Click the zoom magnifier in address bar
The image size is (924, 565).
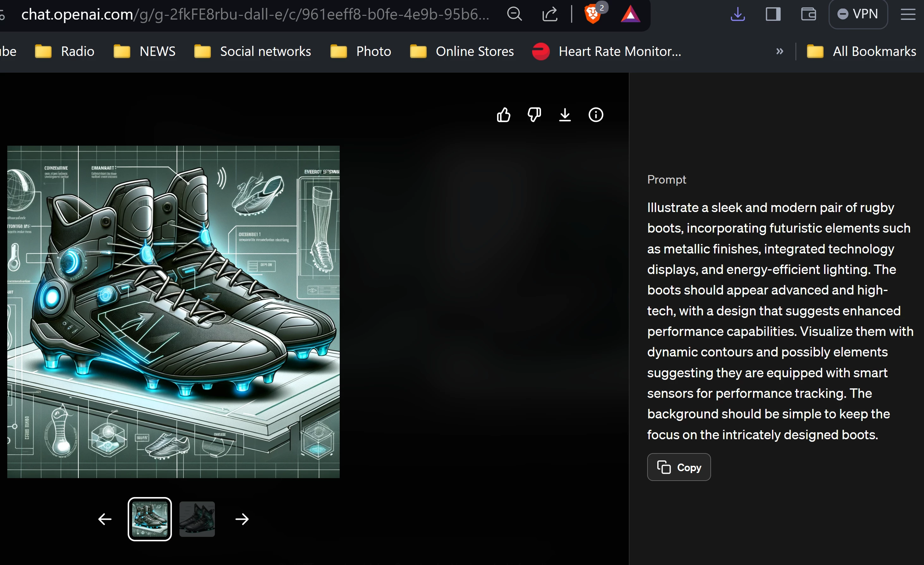[514, 14]
